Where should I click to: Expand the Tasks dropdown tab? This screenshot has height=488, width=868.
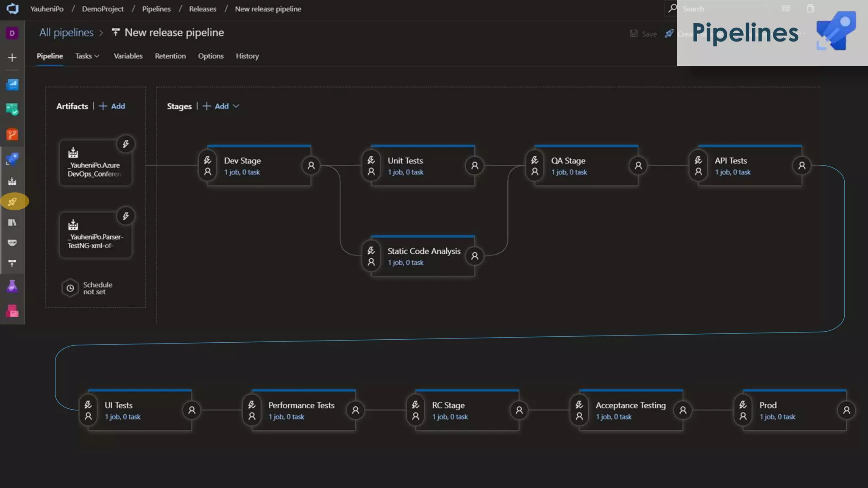coord(87,56)
